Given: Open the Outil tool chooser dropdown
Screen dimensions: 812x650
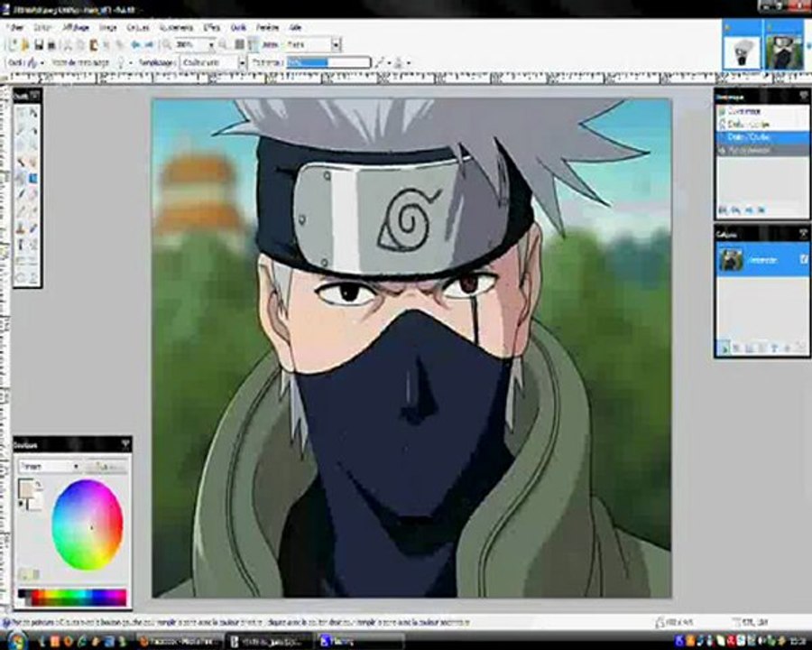Looking at the screenshot, I should click(x=42, y=62).
